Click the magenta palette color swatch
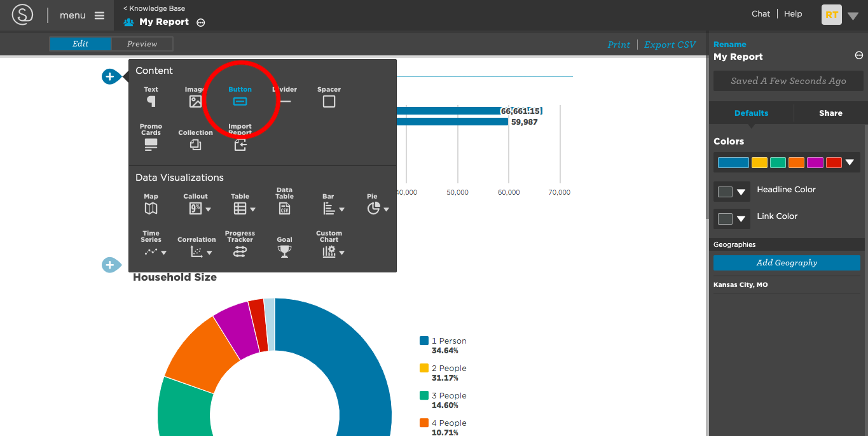Screen dimensions: 868x436 [815, 162]
